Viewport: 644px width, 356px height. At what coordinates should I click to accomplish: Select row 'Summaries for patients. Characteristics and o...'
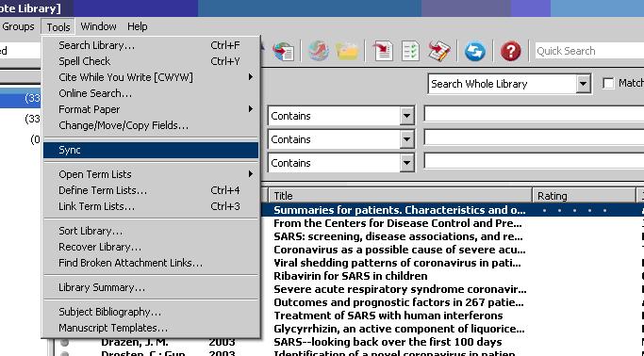pos(399,210)
